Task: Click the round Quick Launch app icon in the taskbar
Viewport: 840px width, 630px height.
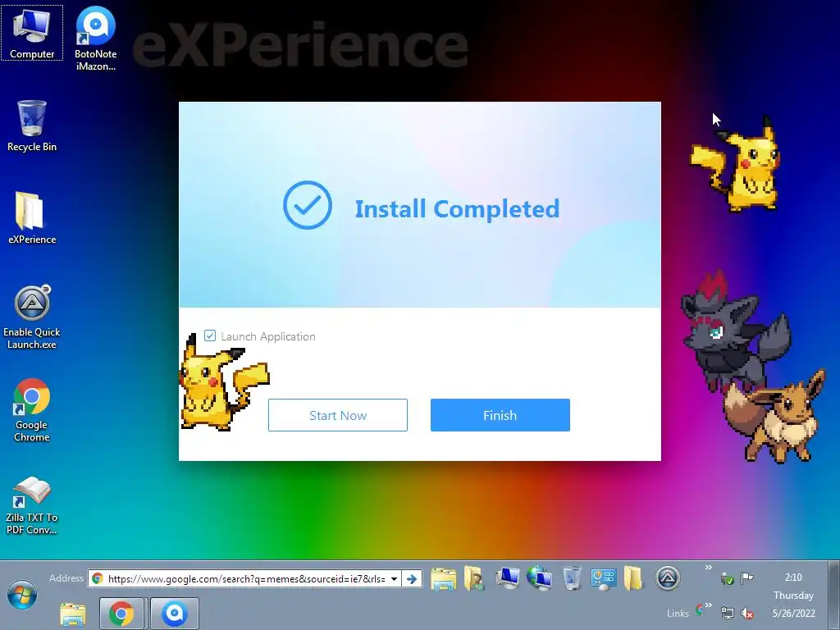Action: click(668, 578)
